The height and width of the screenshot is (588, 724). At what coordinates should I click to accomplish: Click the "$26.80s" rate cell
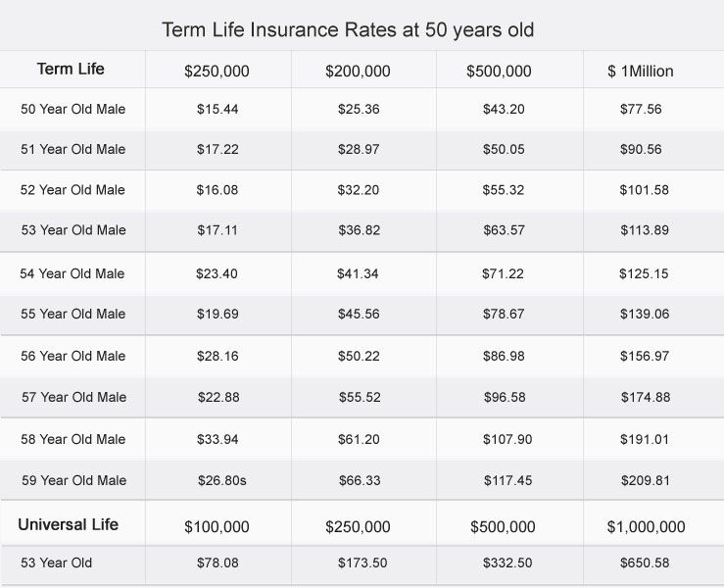click(221, 480)
